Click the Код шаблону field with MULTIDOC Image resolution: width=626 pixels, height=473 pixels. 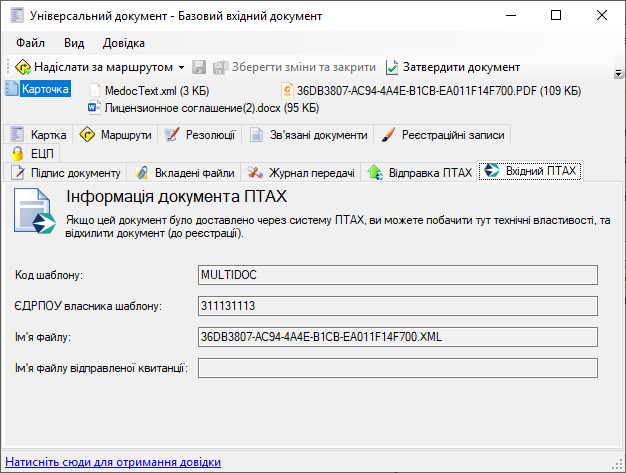398,275
